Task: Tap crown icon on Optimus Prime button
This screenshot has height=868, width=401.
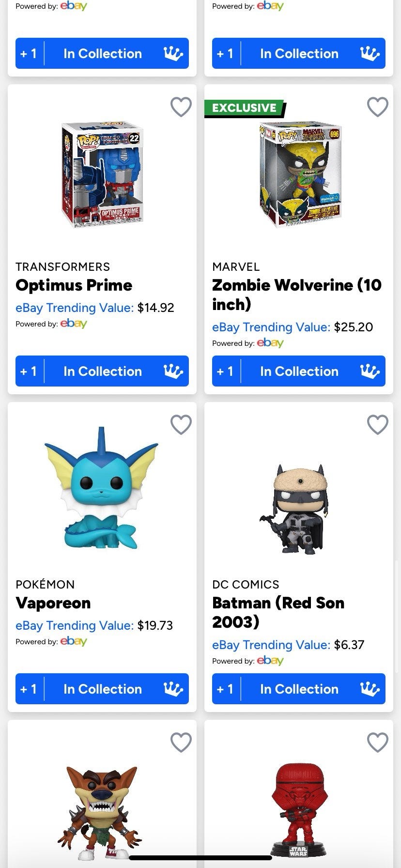Action: click(x=173, y=371)
